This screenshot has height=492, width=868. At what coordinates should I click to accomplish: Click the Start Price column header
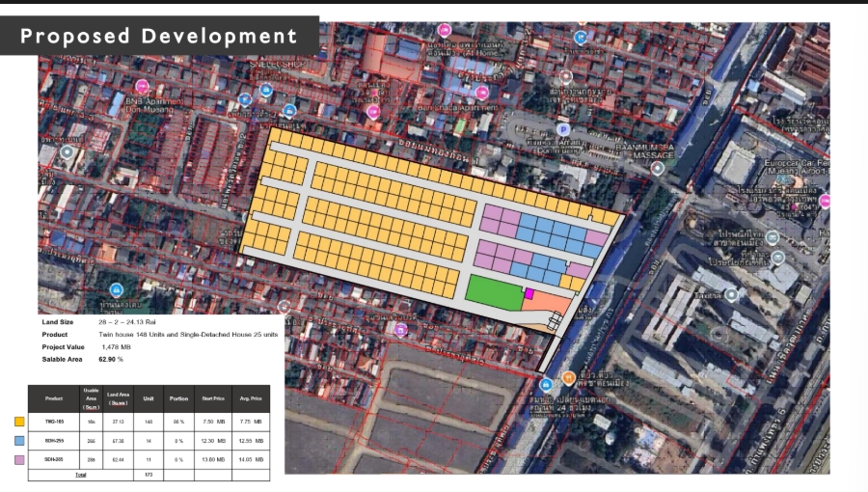213,397
